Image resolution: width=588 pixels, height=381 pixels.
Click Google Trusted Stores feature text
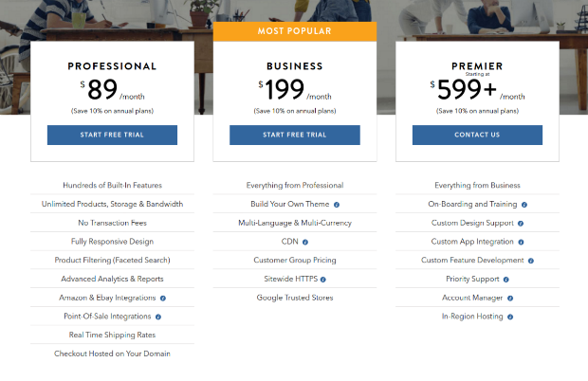click(x=295, y=298)
